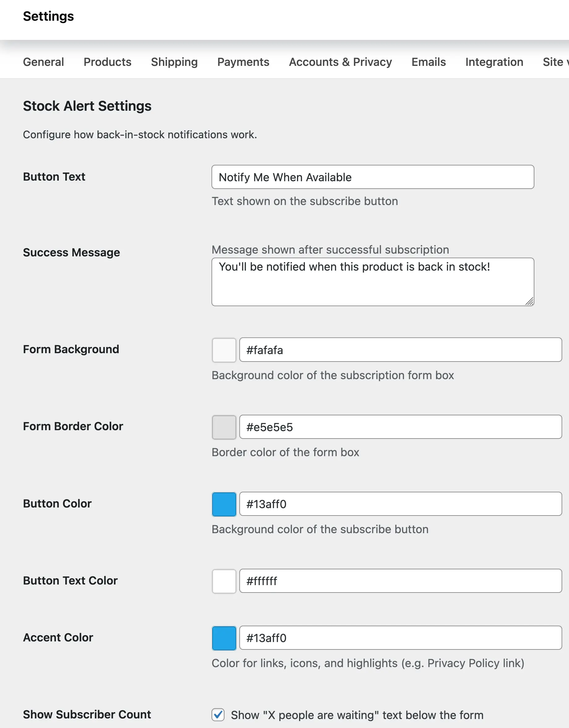The image size is (569, 728).
Task: Click the blue Button Color swatch
Action: [x=224, y=504]
